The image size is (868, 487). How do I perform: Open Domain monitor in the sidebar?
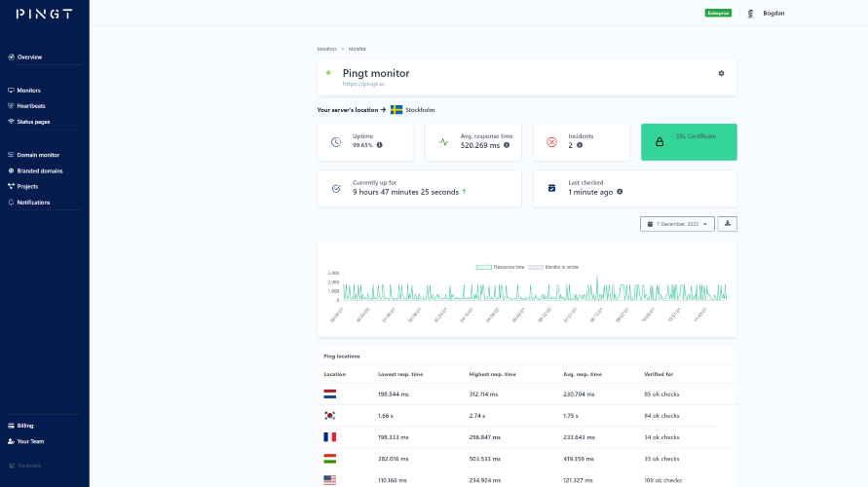[x=33, y=155]
